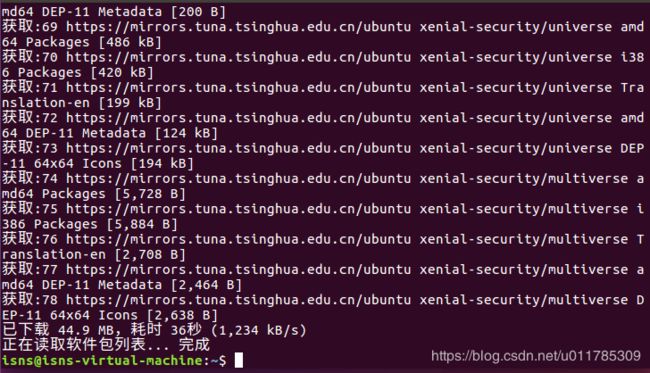The image size is (650, 373).
Task: Click the mirror URL on line 72
Action: point(239,118)
